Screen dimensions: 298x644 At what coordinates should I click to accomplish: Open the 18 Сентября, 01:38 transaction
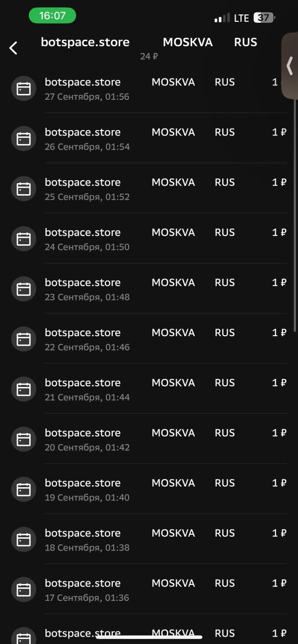(149, 540)
